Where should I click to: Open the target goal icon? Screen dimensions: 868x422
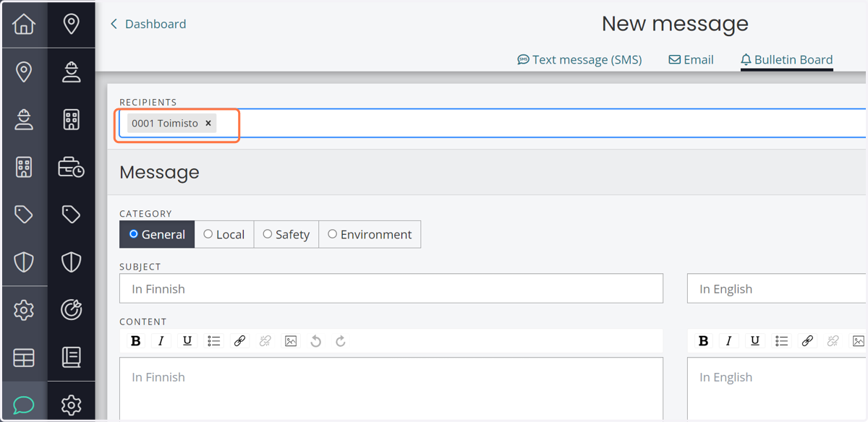tap(71, 309)
